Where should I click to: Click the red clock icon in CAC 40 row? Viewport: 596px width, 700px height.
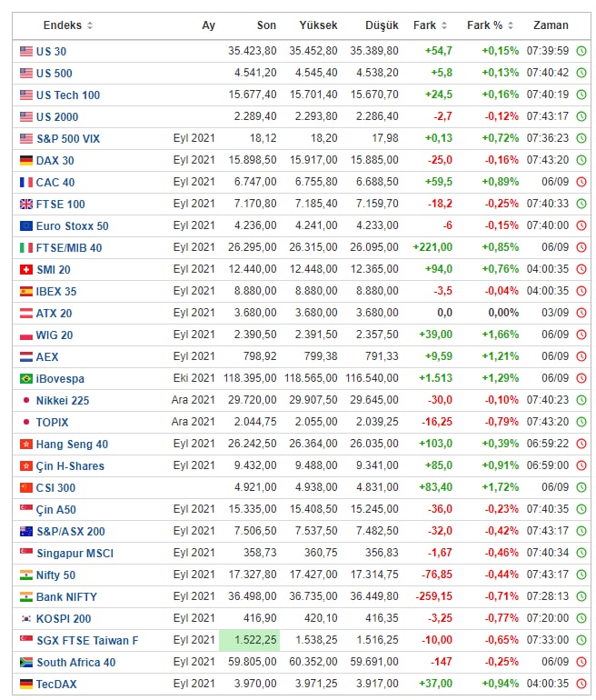coord(581,182)
